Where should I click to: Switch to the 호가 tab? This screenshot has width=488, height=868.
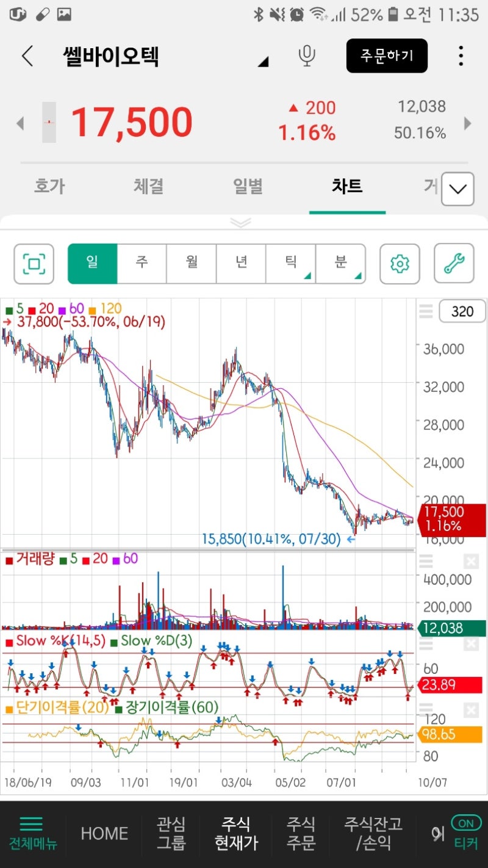[x=49, y=186]
